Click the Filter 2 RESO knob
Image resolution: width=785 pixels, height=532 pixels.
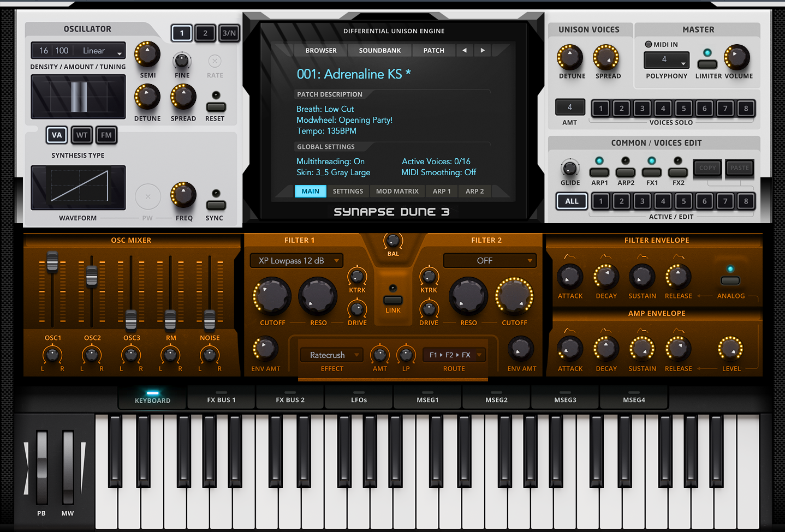468,296
